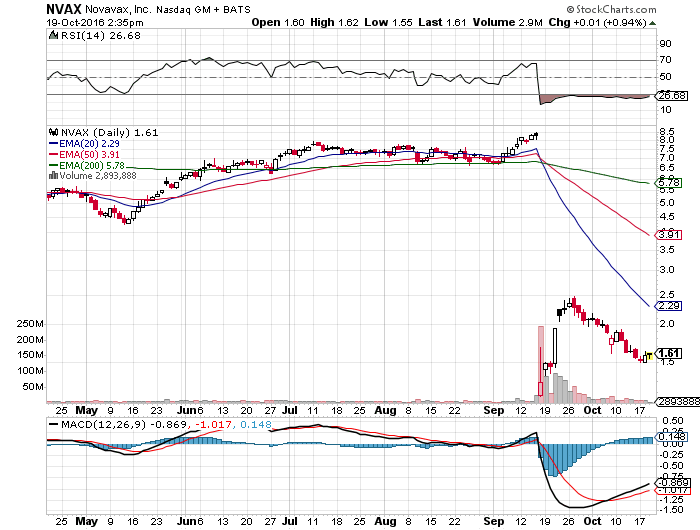Click the red EMA(50) legend line swatch
The height and width of the screenshot is (530, 700).
click(54, 154)
